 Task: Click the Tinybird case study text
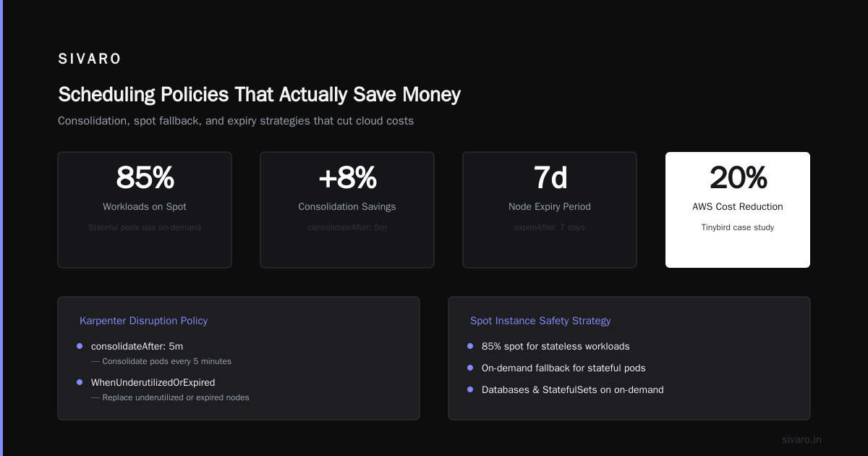pos(738,227)
